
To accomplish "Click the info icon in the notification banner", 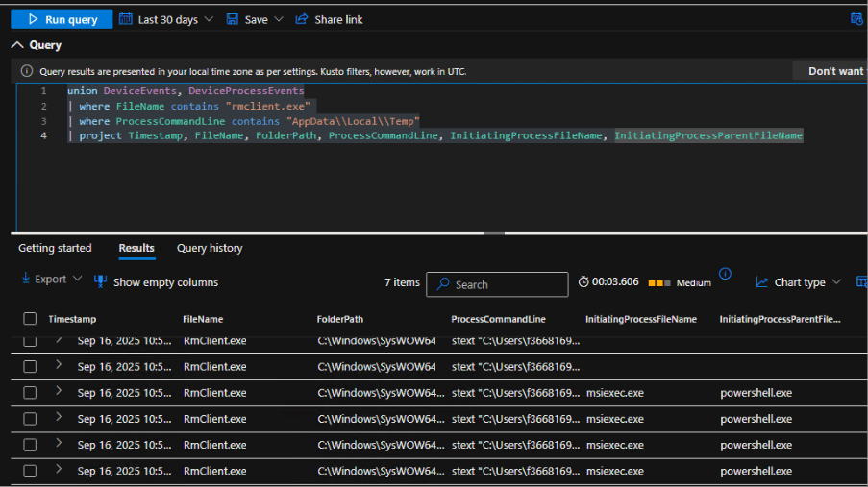I will click(x=27, y=71).
